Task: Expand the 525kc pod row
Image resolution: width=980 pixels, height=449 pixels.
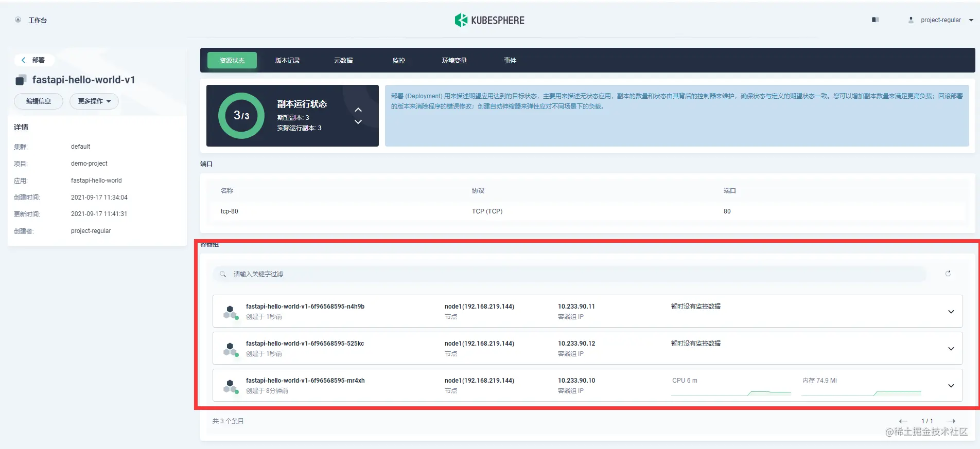Action: [951, 349]
